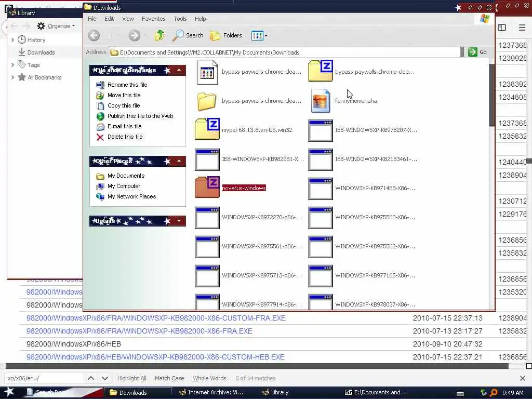Expand the Details panel
Viewport: 532px width, 399px height.
click(x=179, y=221)
